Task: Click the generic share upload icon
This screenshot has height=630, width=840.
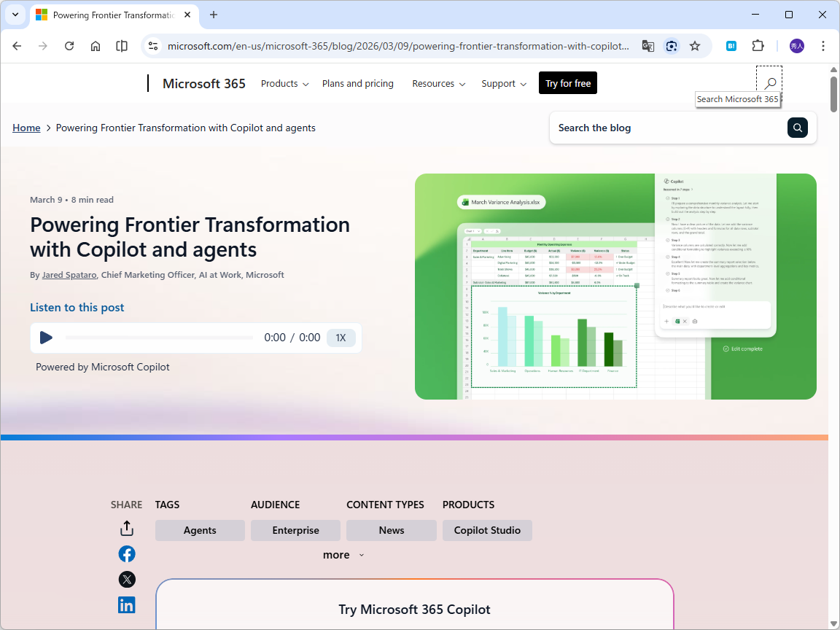Action: point(126,528)
